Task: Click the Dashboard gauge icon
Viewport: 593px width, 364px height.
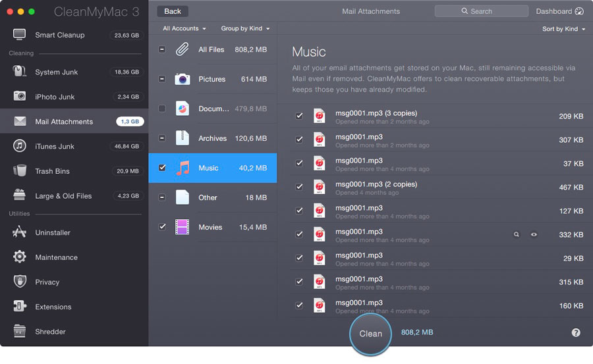Action: click(x=579, y=11)
